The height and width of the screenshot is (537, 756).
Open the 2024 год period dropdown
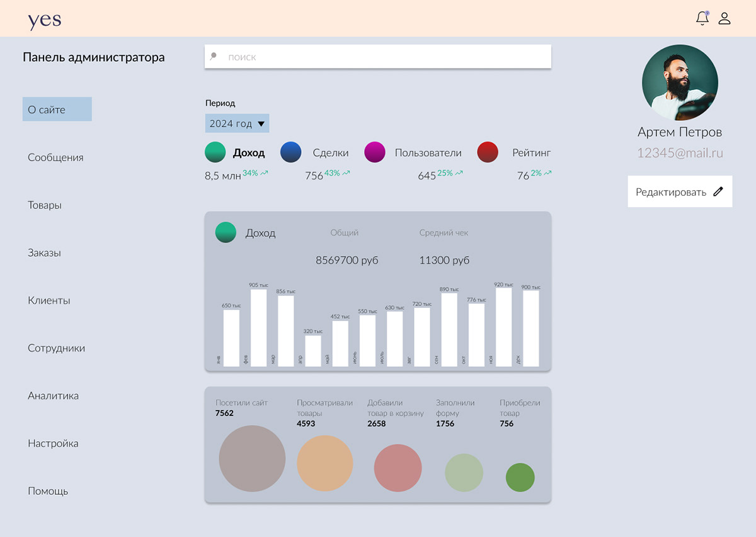pos(237,123)
